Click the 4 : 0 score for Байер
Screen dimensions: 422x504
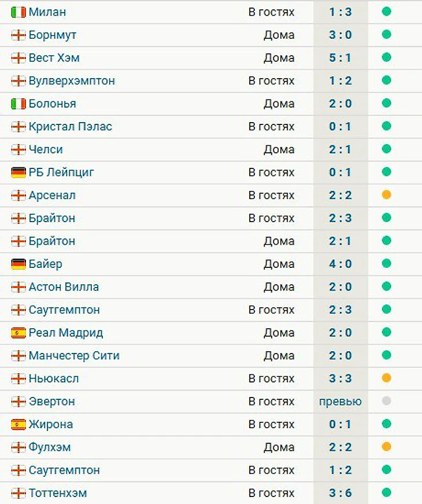(x=340, y=264)
